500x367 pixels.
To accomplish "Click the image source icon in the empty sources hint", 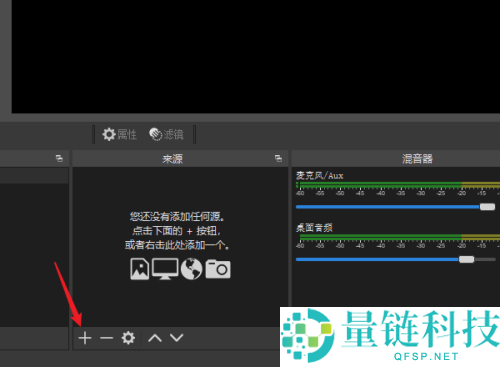I will (140, 269).
